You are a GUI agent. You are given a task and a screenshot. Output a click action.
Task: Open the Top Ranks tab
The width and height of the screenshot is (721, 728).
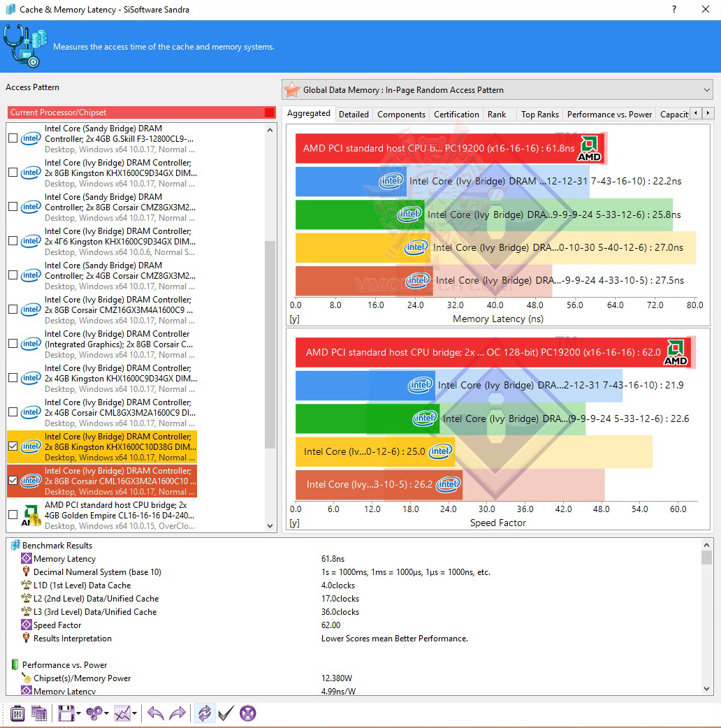[x=540, y=114]
